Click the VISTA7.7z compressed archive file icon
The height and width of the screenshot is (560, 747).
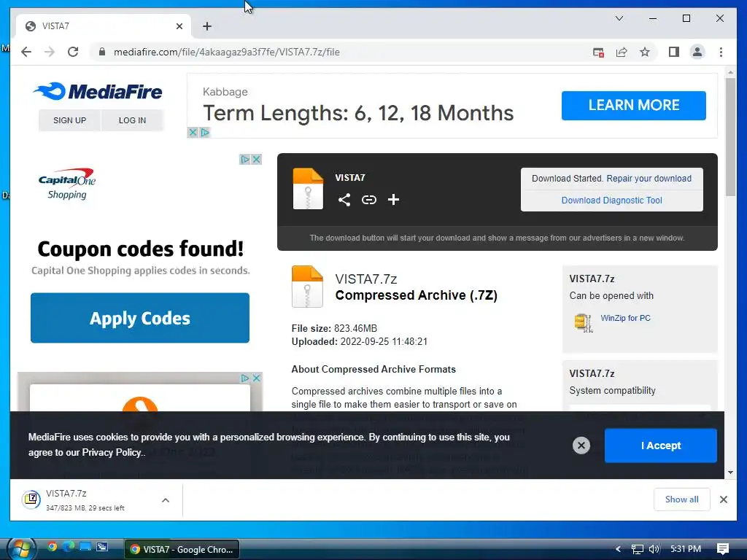click(307, 286)
